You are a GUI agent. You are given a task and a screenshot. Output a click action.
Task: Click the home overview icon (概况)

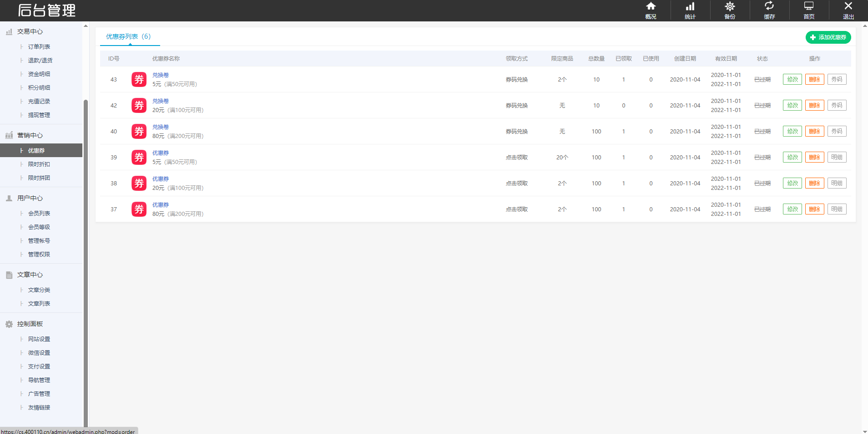pos(651,10)
